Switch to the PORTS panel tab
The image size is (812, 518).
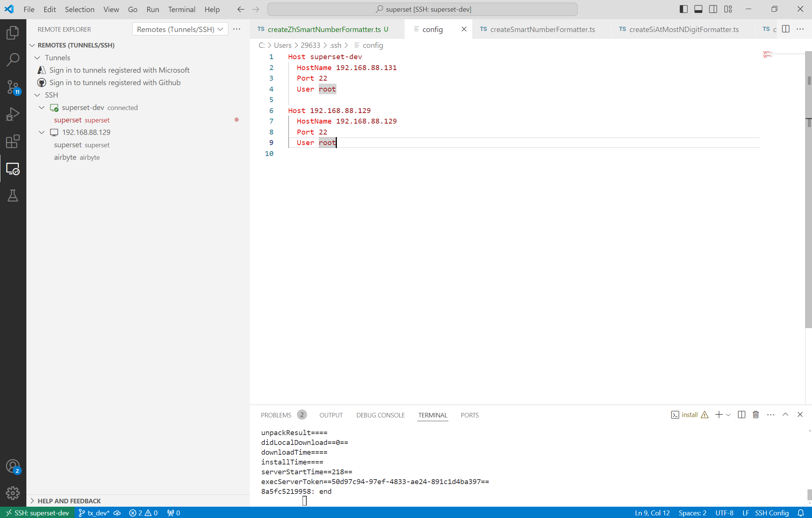(469, 415)
